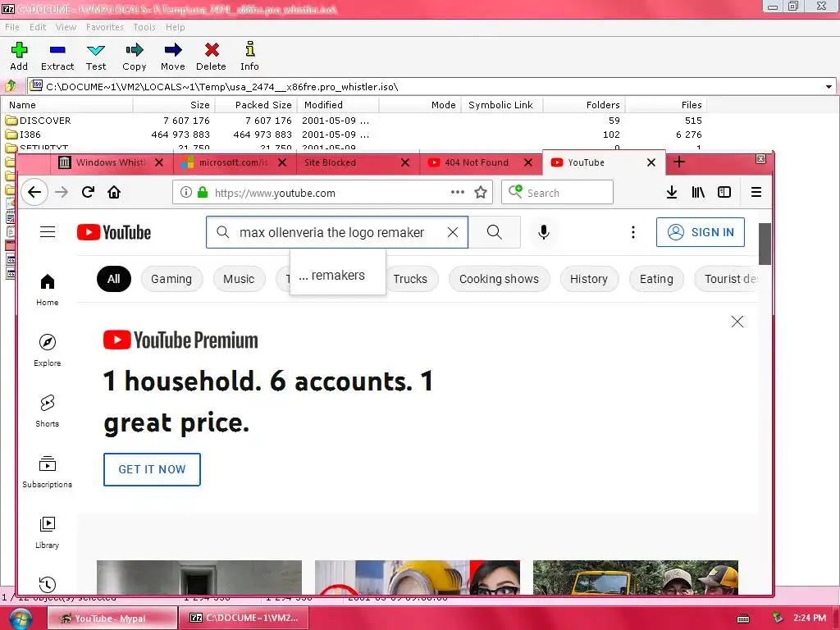Select the DISCOVER folder in 7-Zip

coord(45,121)
